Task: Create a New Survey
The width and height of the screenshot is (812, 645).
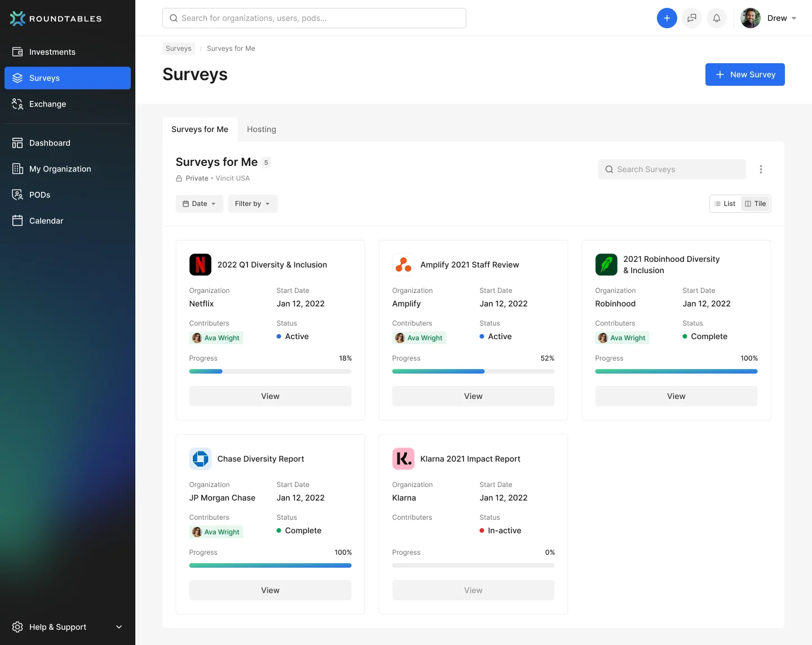Action: [745, 74]
